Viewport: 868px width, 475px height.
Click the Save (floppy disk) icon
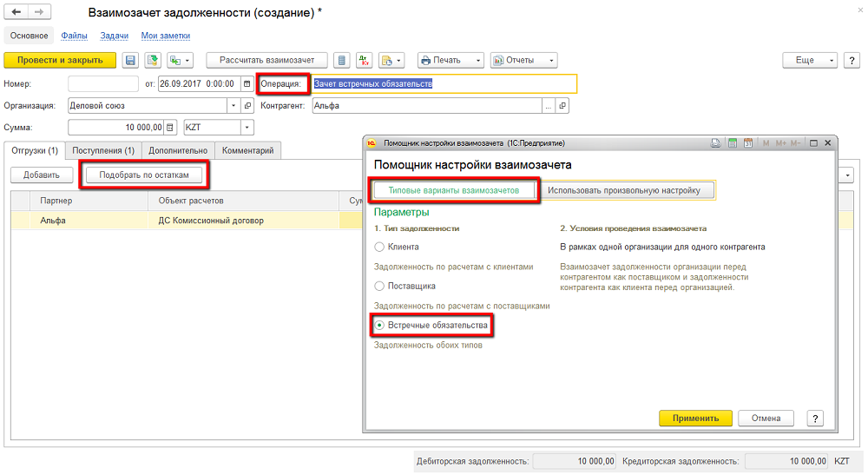[x=131, y=61]
